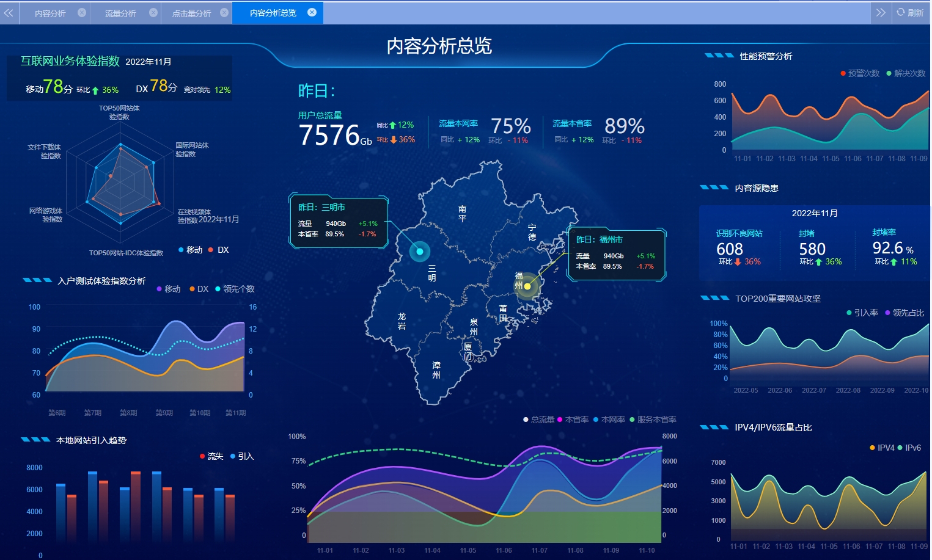Viewport: 932px width, 560px height.
Task: Close the 点击量分析 tab
Action: (x=224, y=12)
